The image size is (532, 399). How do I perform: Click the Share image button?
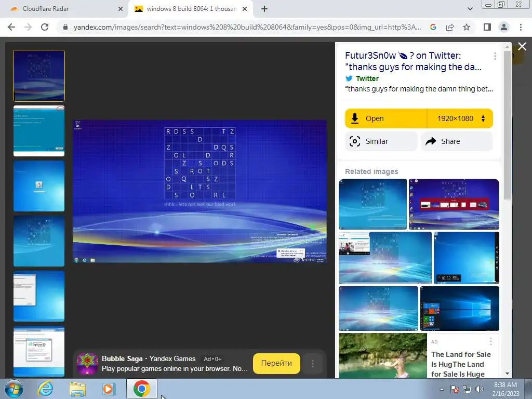[457, 141]
